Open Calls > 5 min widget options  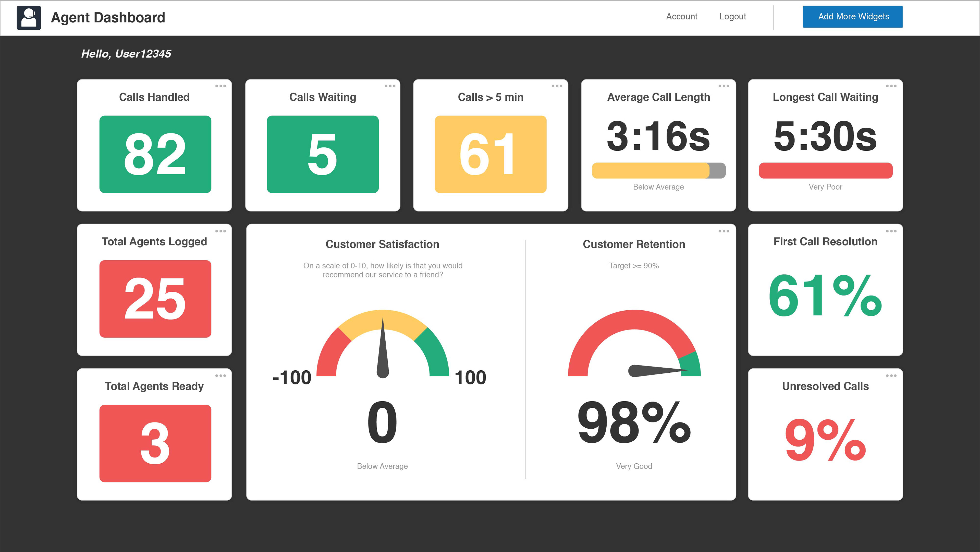(x=557, y=86)
